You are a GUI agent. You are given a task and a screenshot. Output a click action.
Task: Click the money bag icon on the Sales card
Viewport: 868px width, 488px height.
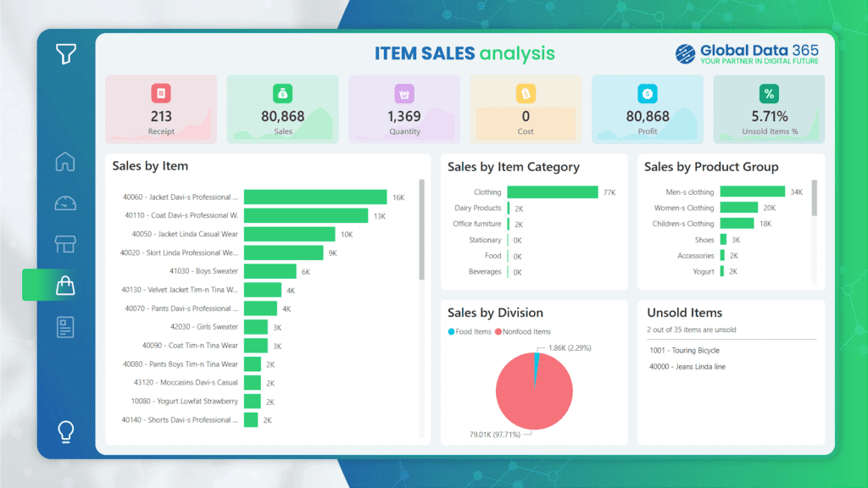tap(282, 94)
